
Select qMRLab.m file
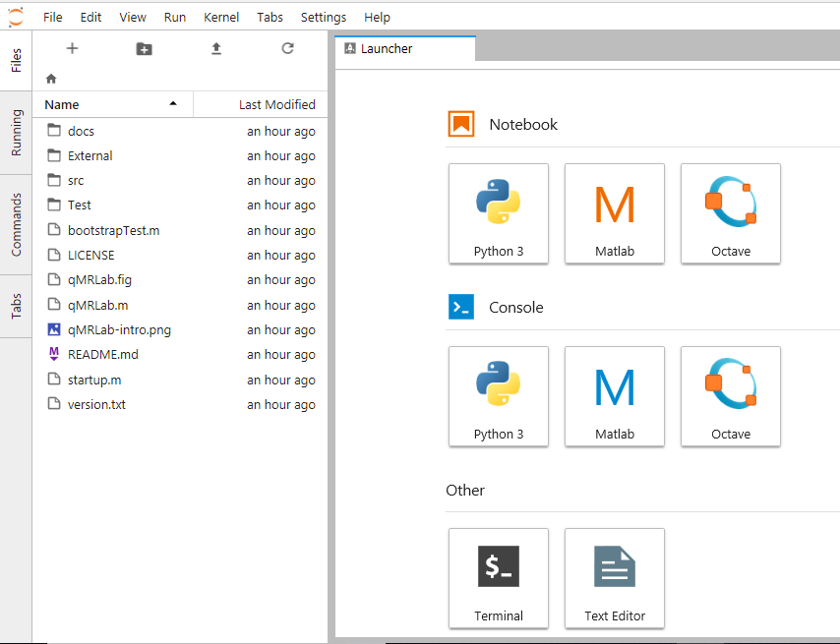180,305
